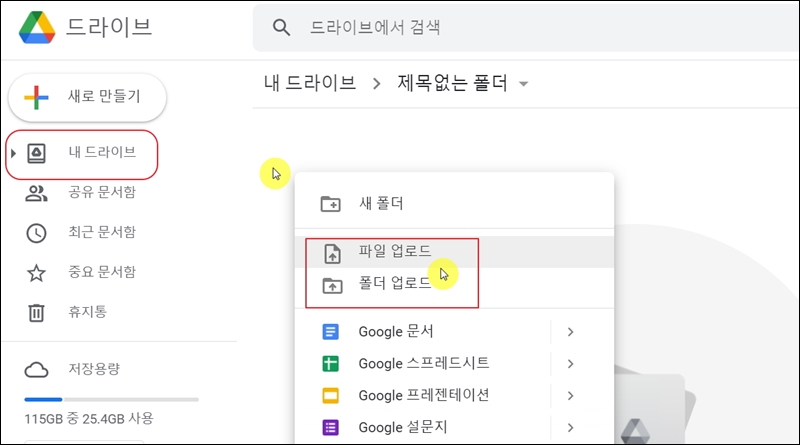The height and width of the screenshot is (445, 800).
Task: Expand the 내 드라이브 tree arrow
Action: coord(13,153)
